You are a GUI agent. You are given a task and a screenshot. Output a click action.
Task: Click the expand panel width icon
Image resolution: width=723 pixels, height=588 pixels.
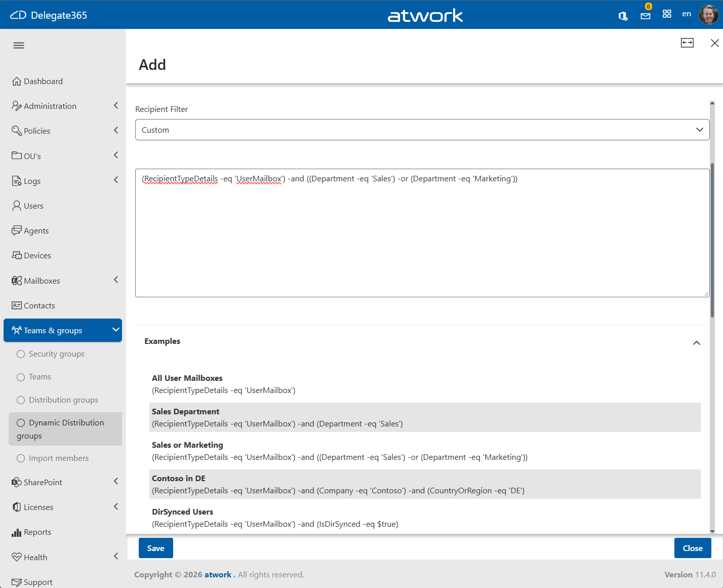(x=687, y=43)
